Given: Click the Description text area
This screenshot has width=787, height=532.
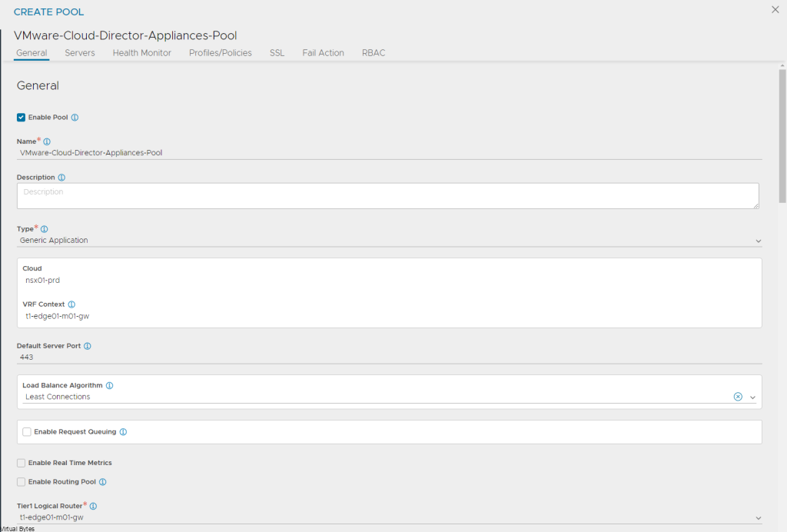Looking at the screenshot, I should pyautogui.click(x=388, y=196).
